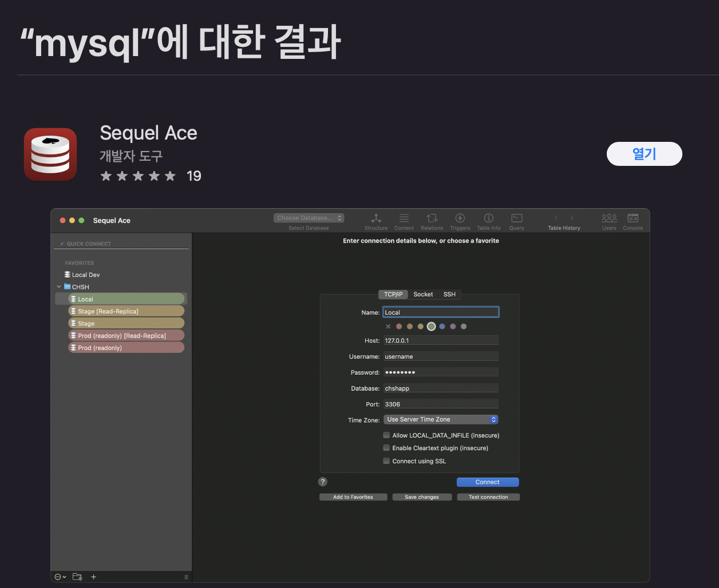Go forward in Table History
The image size is (719, 588).
click(572, 218)
